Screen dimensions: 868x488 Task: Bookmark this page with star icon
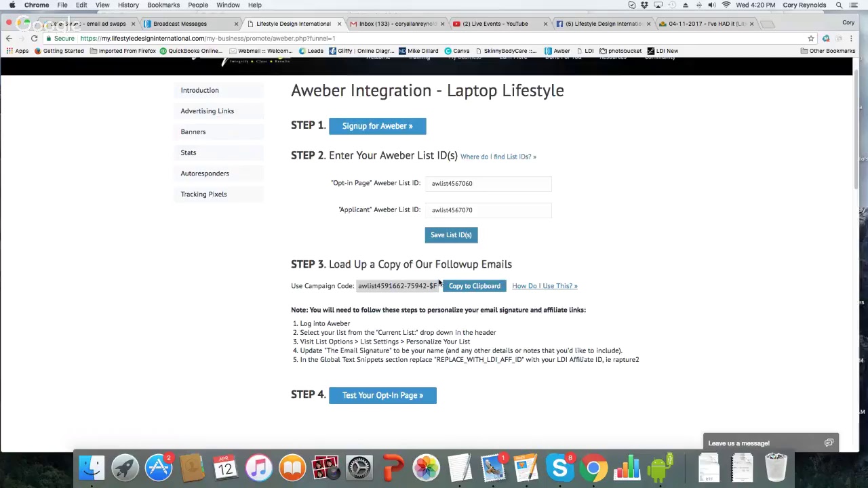811,39
